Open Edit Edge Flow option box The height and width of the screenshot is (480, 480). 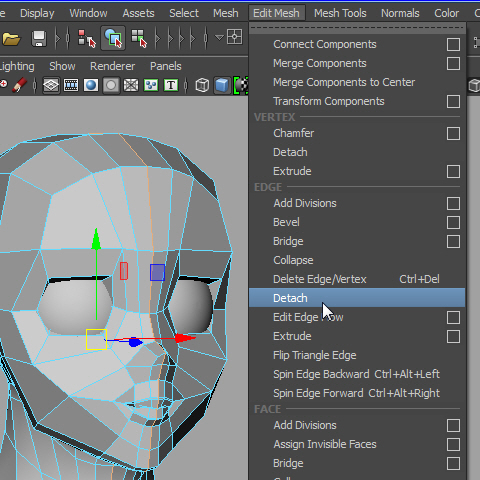pyautogui.click(x=453, y=317)
